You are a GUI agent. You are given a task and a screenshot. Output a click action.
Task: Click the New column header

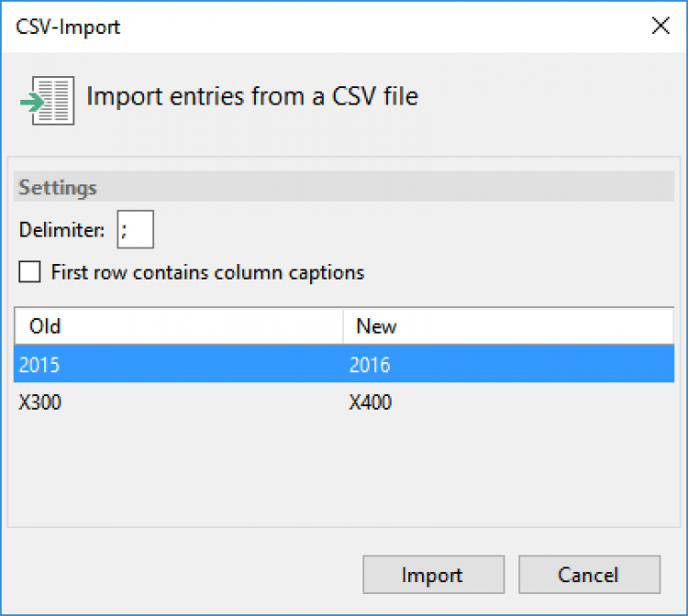coord(507,325)
